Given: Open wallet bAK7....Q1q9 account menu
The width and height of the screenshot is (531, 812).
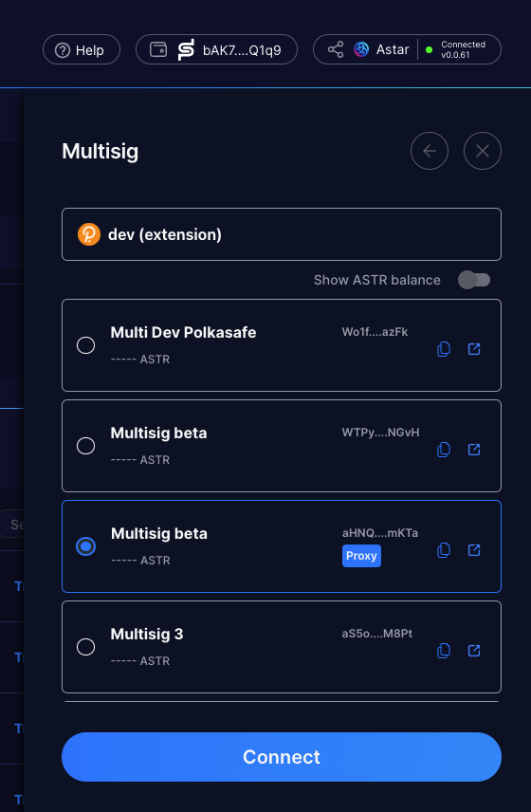Looking at the screenshot, I should [x=216, y=49].
